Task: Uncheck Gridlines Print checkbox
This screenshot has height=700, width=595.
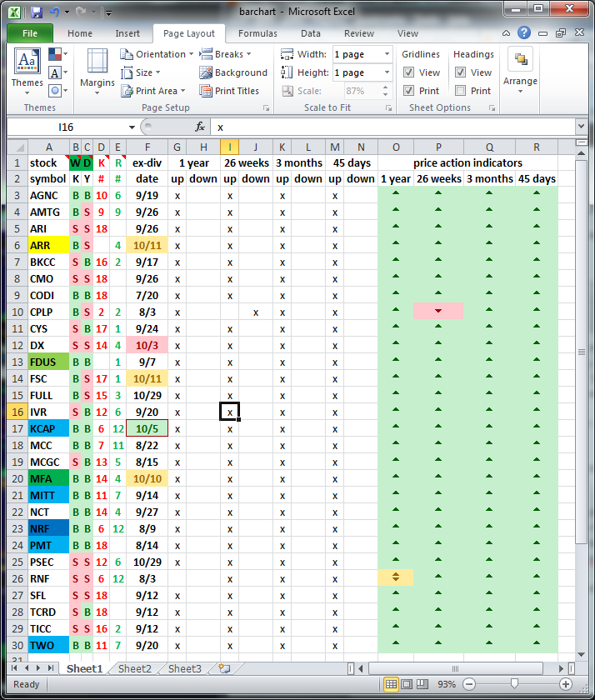Action: pos(409,91)
